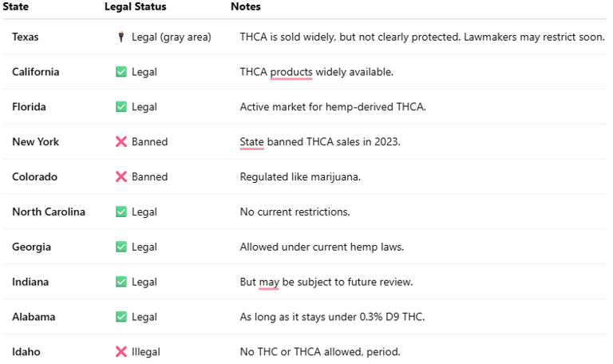Click red X icon in New York row
The image size is (613, 364).
tap(121, 142)
